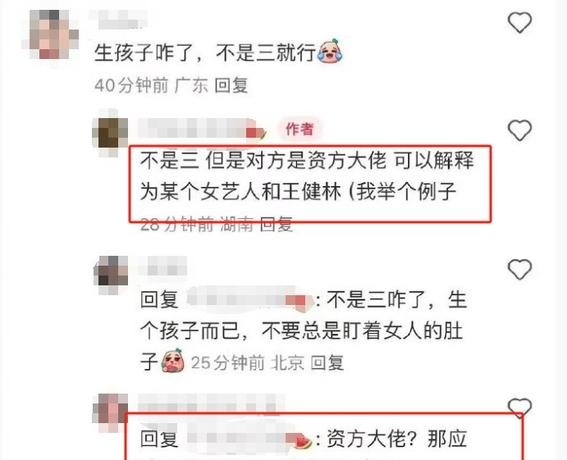
Task: Reply to the 25分钟前 北京 comment
Action: [327, 363]
